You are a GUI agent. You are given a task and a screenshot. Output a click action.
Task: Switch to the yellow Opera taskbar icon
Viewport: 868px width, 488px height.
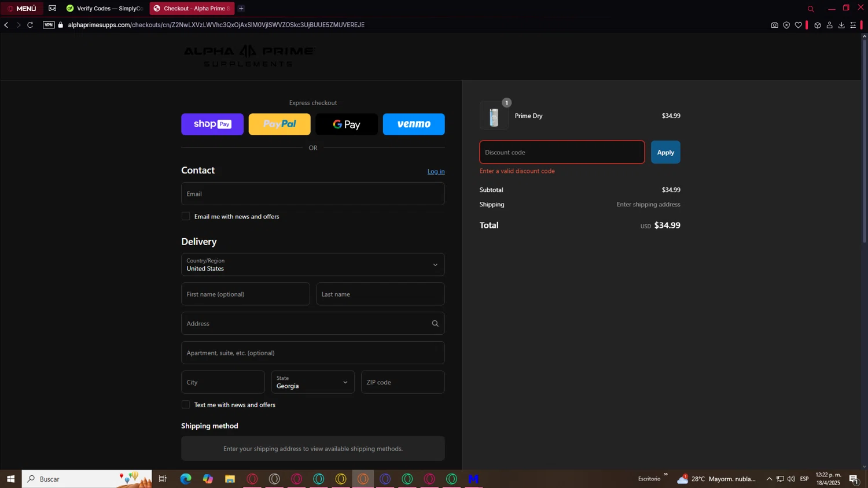pyautogui.click(x=341, y=479)
